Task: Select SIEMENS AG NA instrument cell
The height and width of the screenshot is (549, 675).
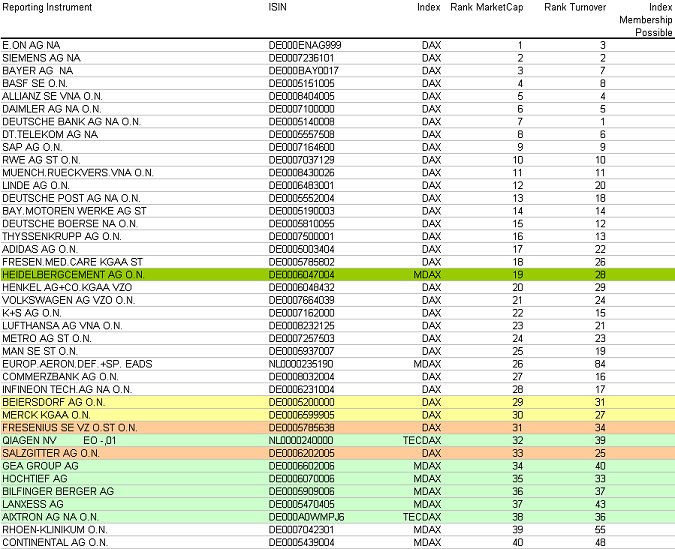Action: (41, 58)
